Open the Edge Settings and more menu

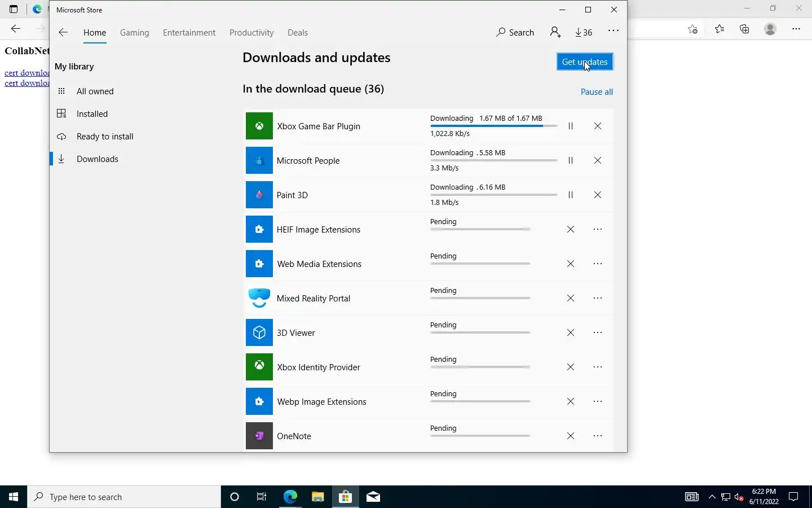(x=796, y=29)
